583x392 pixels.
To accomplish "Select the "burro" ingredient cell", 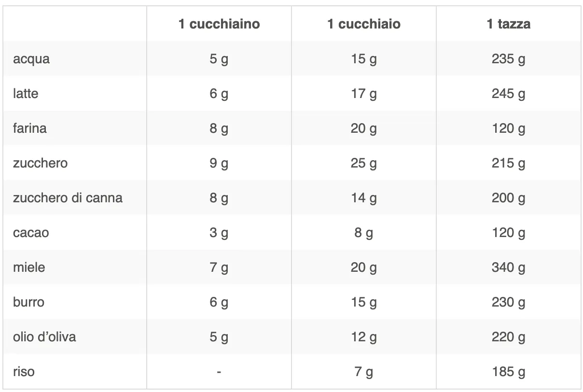I will click(28, 302).
